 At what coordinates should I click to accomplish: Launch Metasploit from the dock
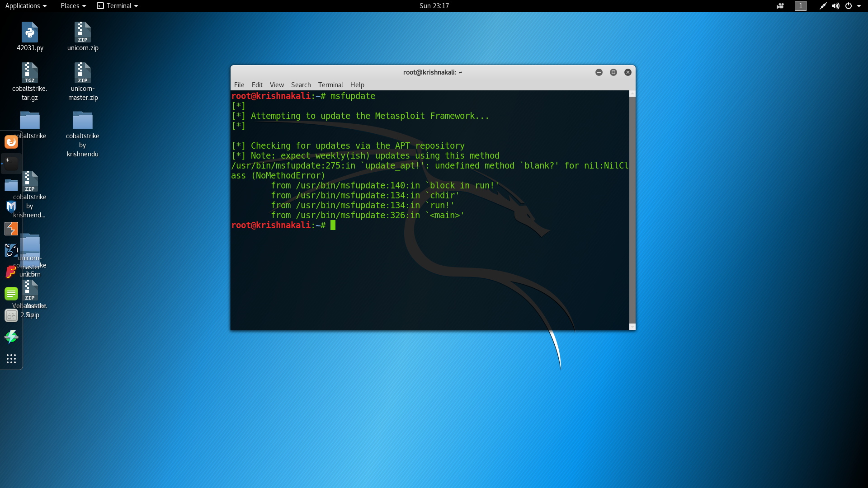point(11,207)
